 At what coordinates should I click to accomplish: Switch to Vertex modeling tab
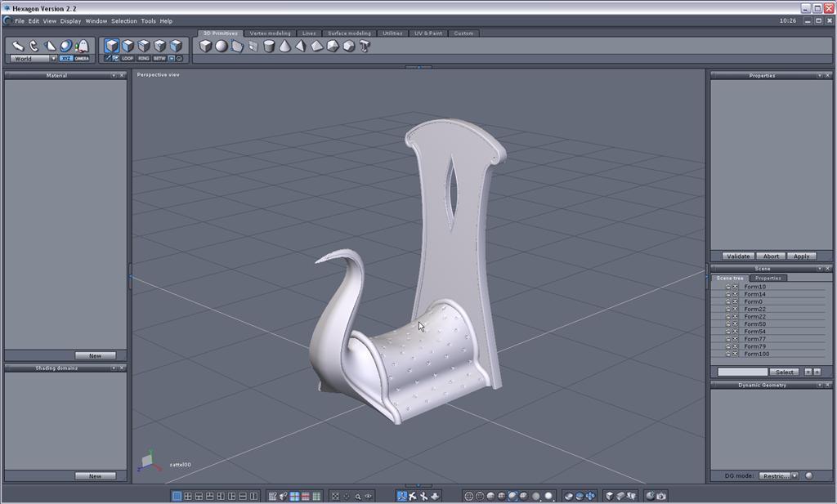270,33
